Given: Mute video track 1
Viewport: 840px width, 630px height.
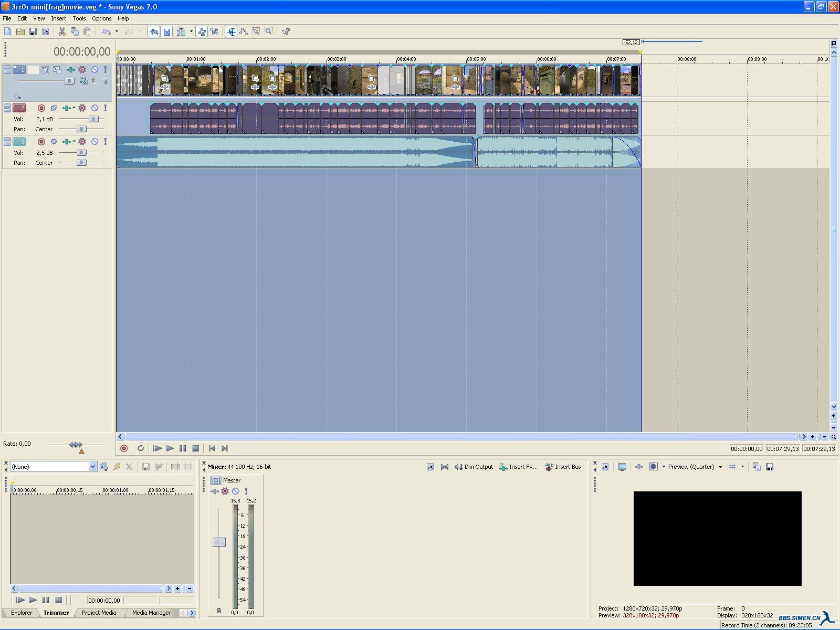Looking at the screenshot, I should coord(94,69).
